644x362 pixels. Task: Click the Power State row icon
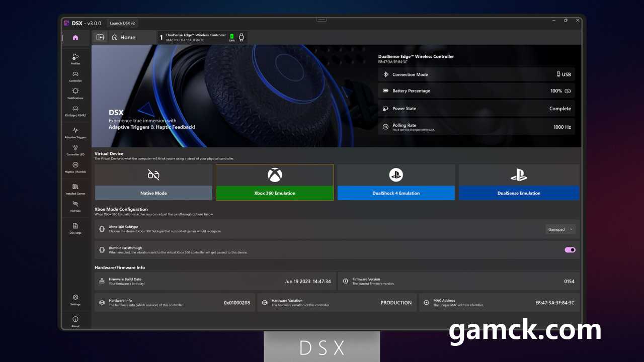point(386,109)
